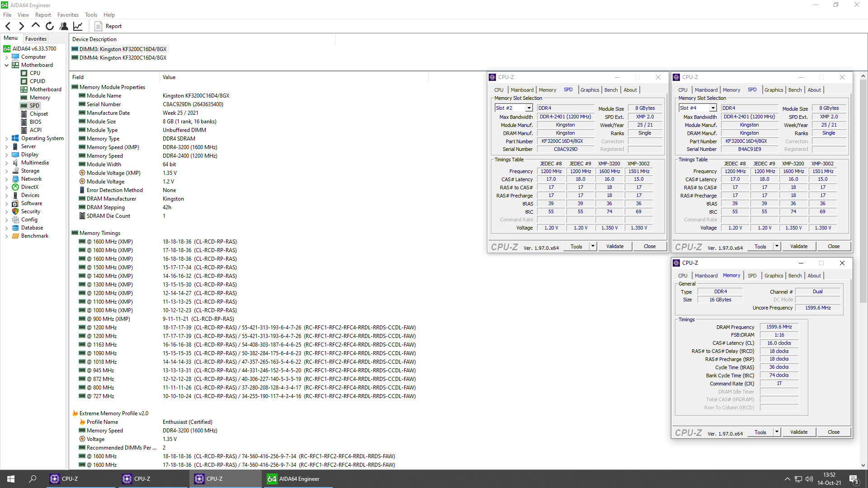The height and width of the screenshot is (488, 868).
Task: Open Slot #4 memory slot dropdown
Action: point(712,108)
